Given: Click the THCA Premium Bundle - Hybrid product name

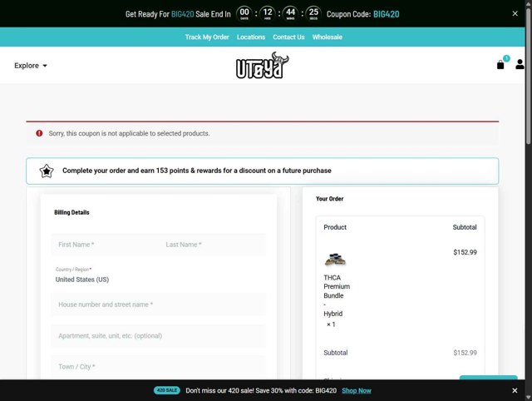Looking at the screenshot, I should click(337, 295).
